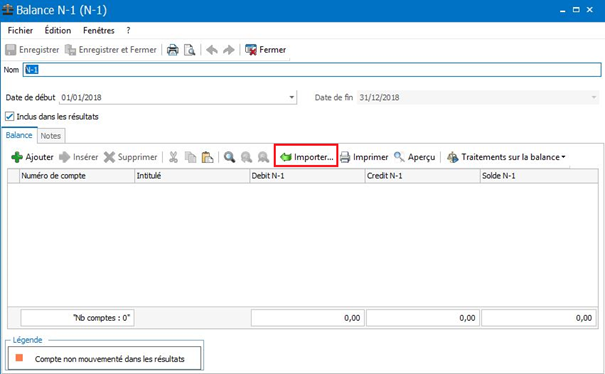The image size is (605, 374).
Task: Open the ? help menu
Action: pyautogui.click(x=128, y=30)
